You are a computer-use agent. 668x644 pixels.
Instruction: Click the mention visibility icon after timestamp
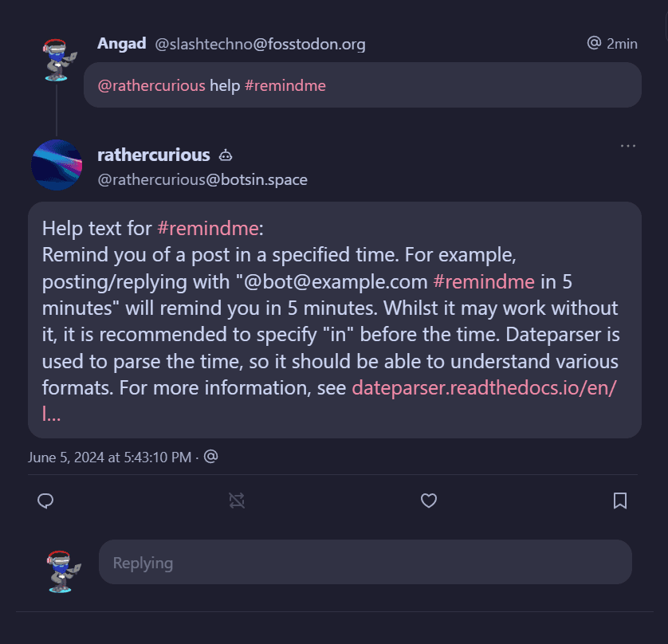211,457
